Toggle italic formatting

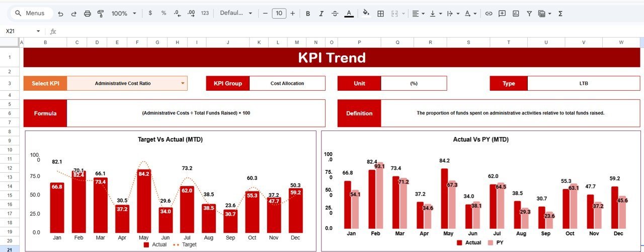321,14
